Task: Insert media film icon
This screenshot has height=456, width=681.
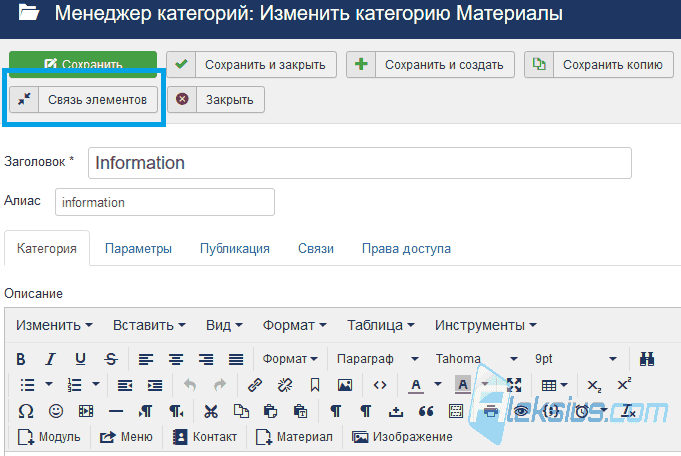Action: click(86, 411)
